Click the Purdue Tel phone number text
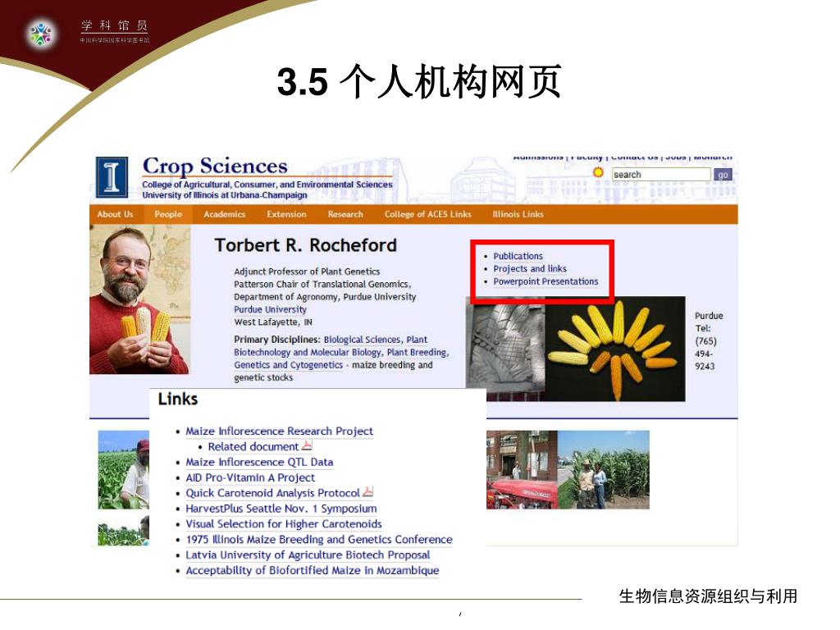840x630 pixels. point(709,340)
